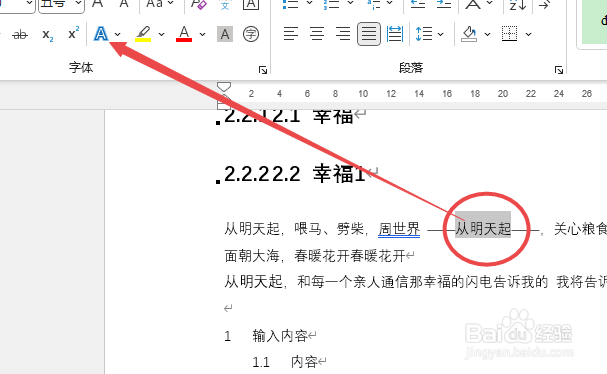Click the first line indent marker on ruler
This screenshot has height=374, width=607.
[224, 86]
